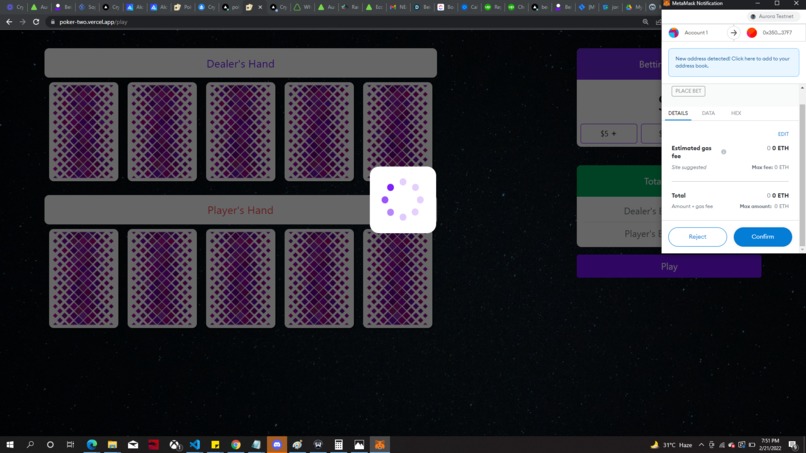The width and height of the screenshot is (806, 453).
Task: Open Photos app from the taskbar
Action: 359,444
